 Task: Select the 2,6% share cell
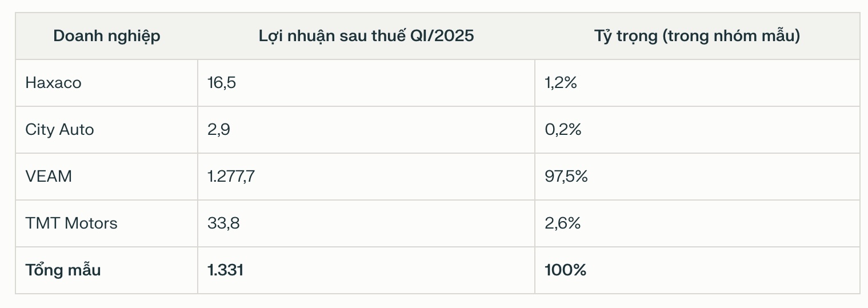[563, 223]
